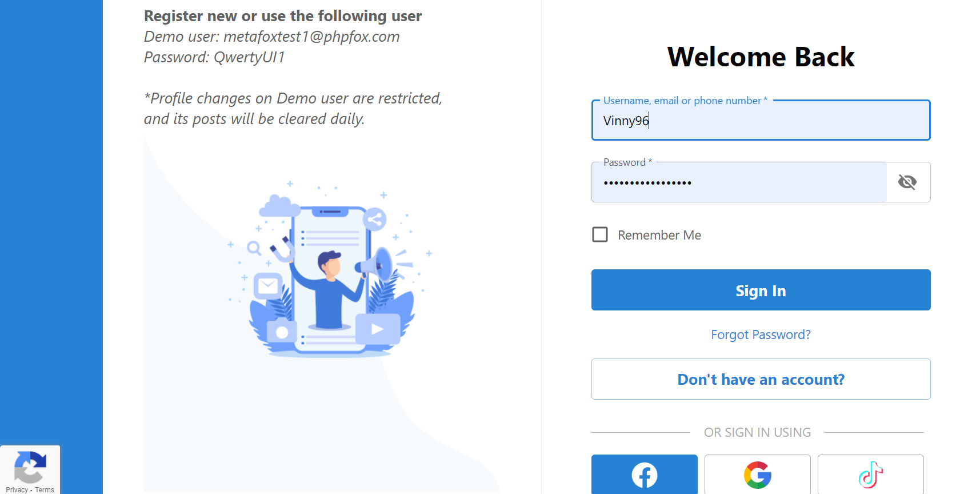Click the Register new user heading

pyautogui.click(x=283, y=16)
